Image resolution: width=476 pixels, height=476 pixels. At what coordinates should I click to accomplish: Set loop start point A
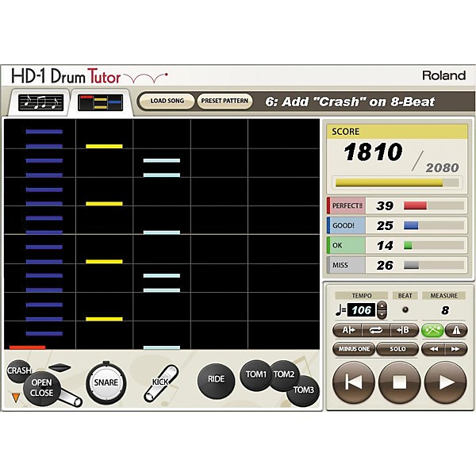(x=347, y=330)
